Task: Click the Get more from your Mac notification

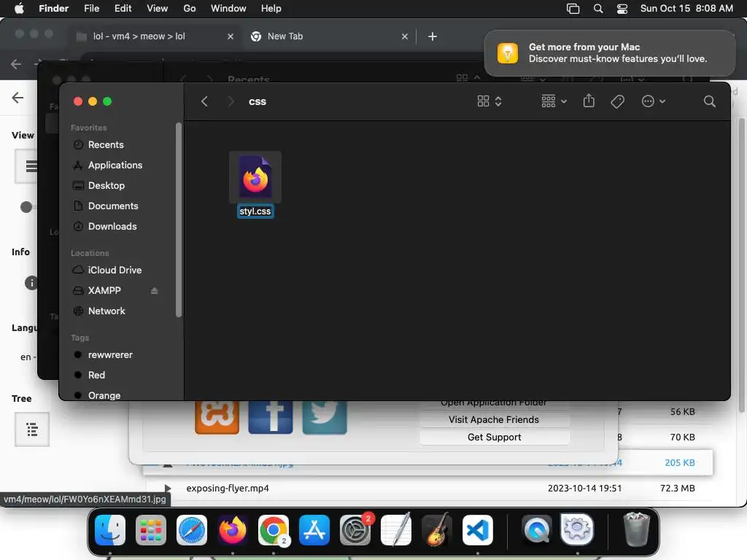Action: tap(610, 52)
